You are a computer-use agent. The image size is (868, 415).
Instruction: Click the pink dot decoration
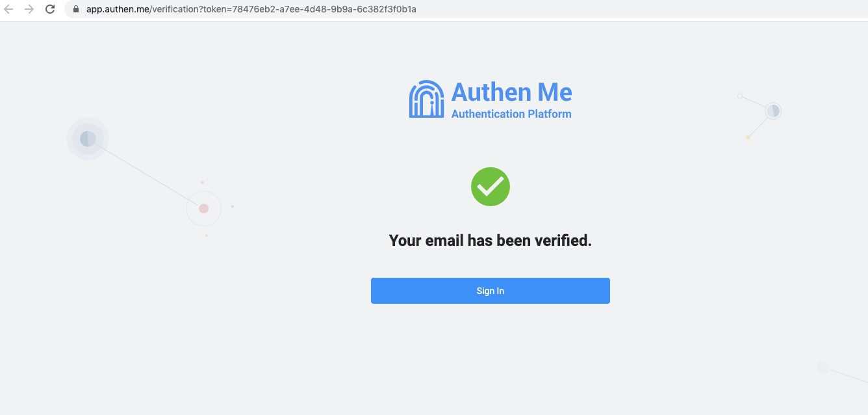tap(203, 208)
